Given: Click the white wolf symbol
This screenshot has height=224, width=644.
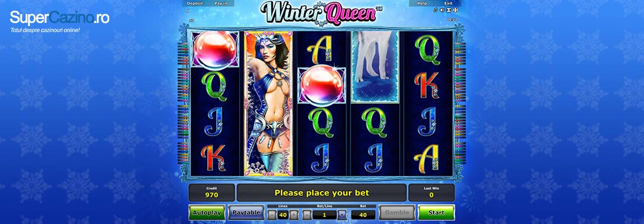Looking at the screenshot, I should [x=375, y=67].
